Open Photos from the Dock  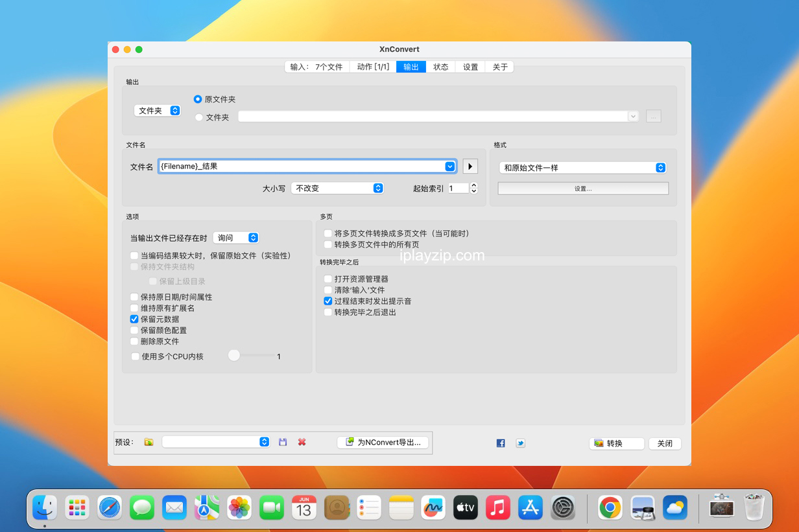[x=239, y=507]
